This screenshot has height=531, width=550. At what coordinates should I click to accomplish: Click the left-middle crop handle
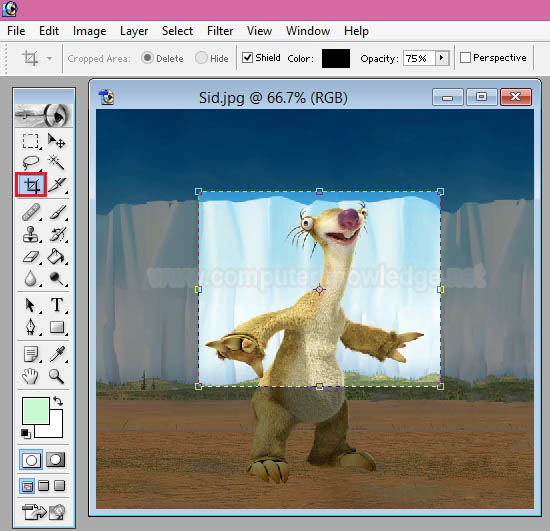pyautogui.click(x=198, y=289)
